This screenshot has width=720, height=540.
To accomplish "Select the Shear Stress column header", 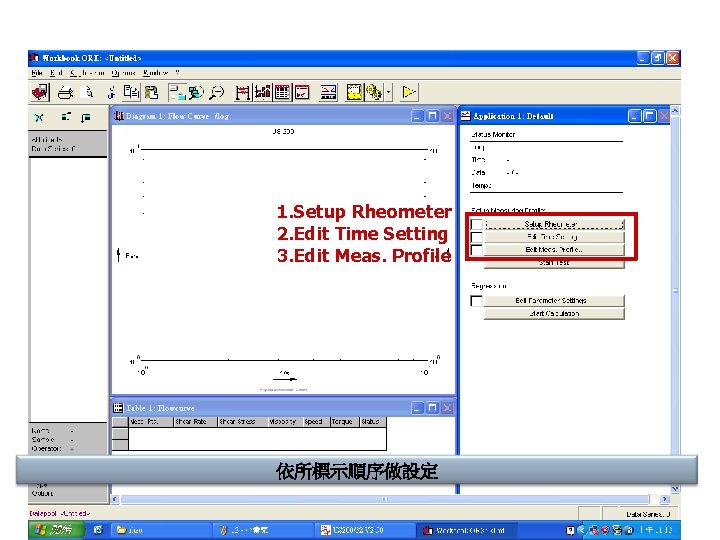I will pyautogui.click(x=242, y=422).
